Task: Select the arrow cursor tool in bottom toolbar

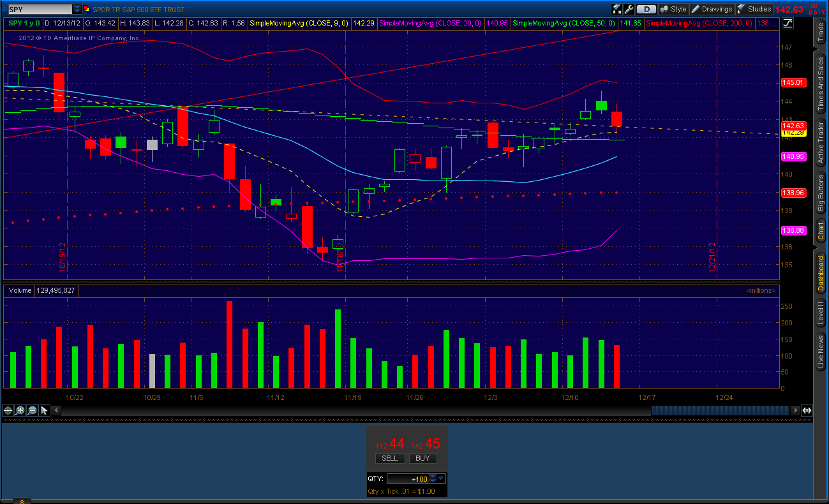Action: (44, 410)
